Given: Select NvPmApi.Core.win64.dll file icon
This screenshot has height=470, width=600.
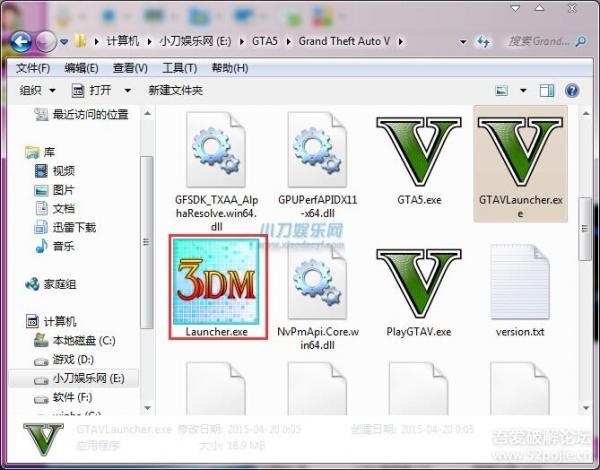Looking at the screenshot, I should click(318, 282).
